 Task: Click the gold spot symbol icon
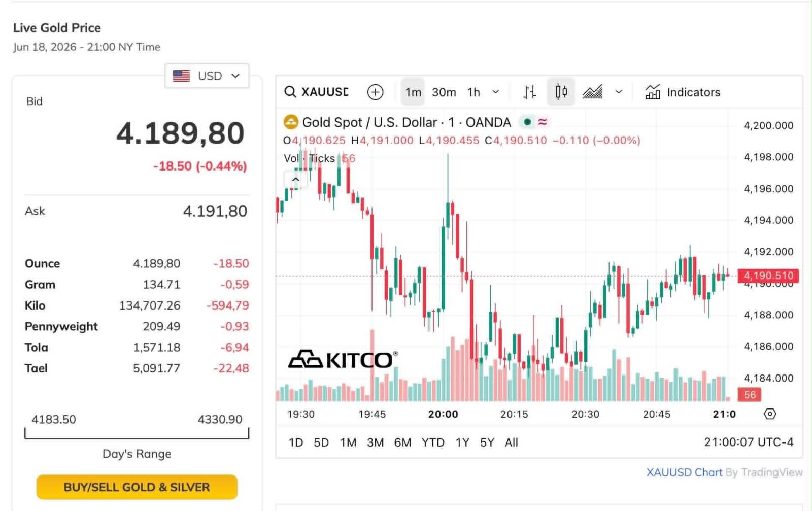coord(291,122)
